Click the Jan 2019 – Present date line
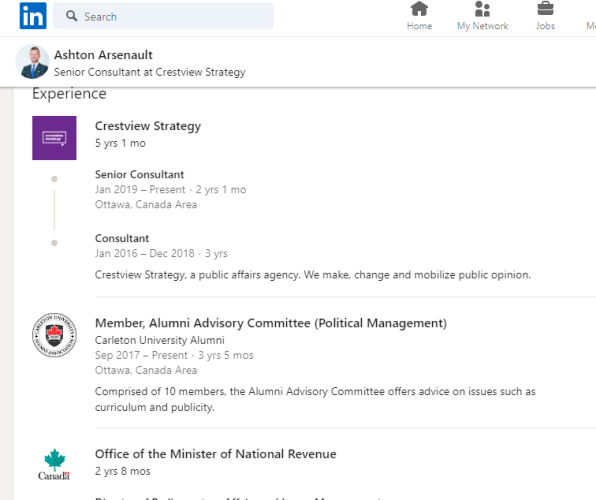This screenshot has height=500, width=596. click(171, 189)
